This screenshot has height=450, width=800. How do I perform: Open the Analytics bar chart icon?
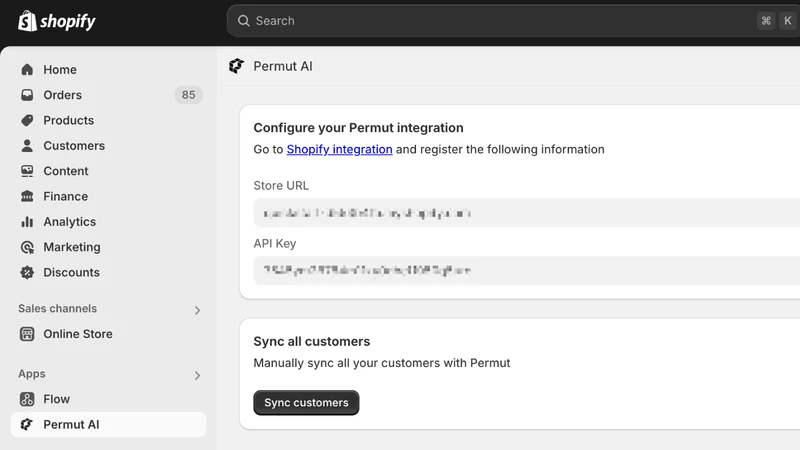tap(27, 222)
